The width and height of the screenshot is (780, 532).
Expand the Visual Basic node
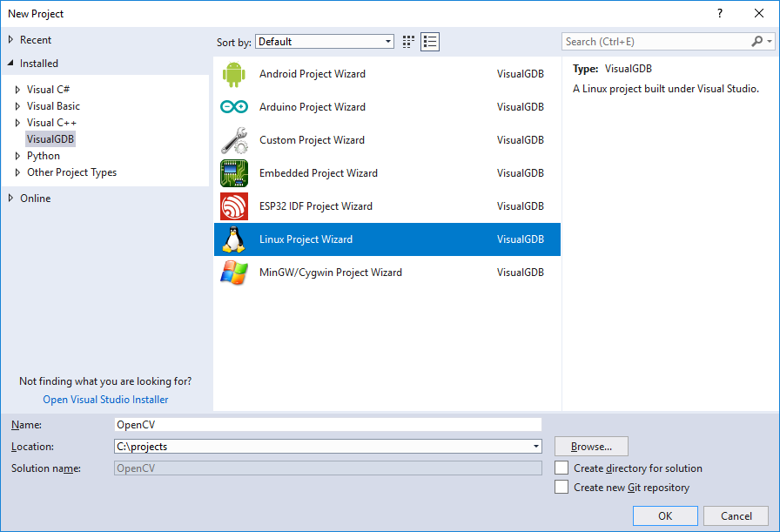pos(17,106)
